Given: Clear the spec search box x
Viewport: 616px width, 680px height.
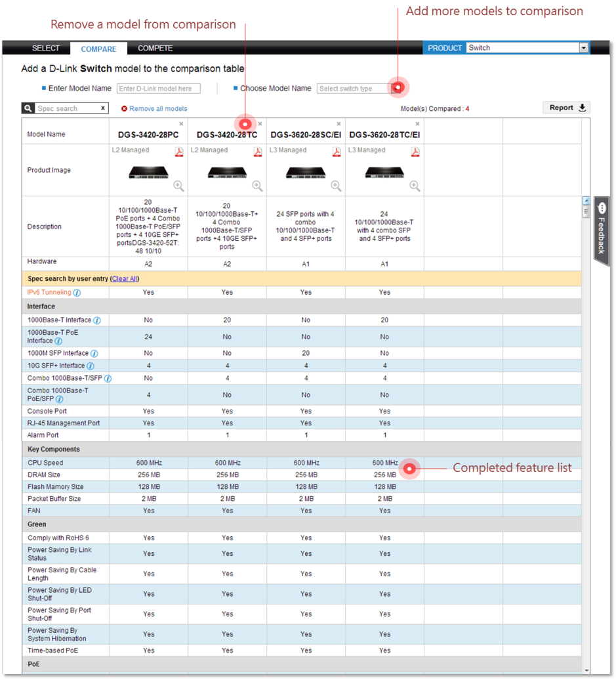Looking at the screenshot, I should tap(103, 108).
